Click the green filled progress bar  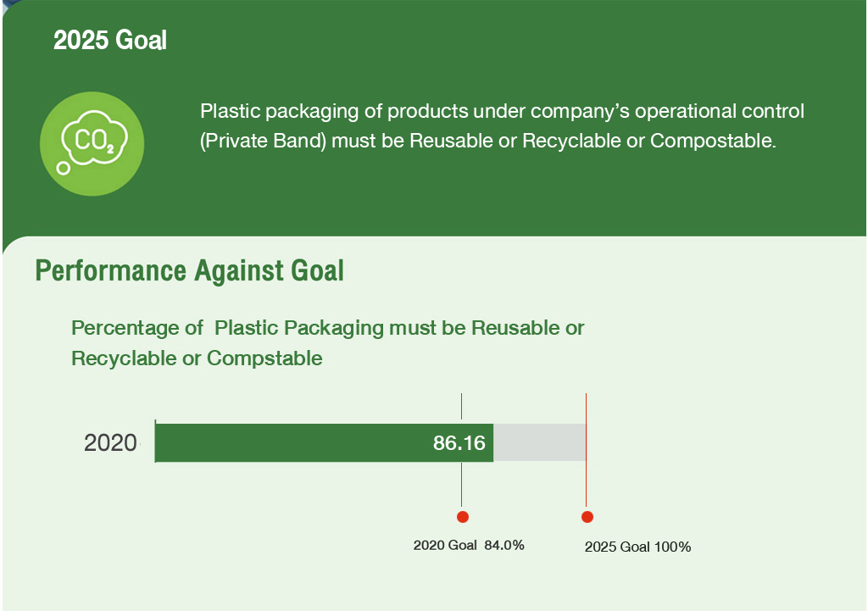324,442
